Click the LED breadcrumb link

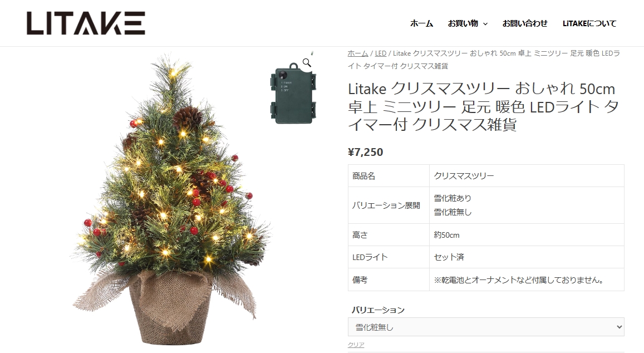click(x=381, y=53)
